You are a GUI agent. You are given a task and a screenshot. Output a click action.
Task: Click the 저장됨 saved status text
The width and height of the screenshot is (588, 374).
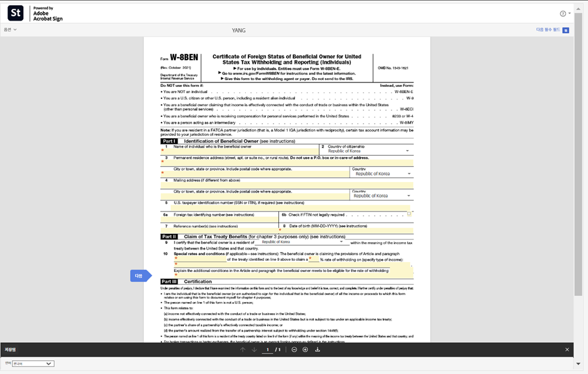click(x=10, y=350)
